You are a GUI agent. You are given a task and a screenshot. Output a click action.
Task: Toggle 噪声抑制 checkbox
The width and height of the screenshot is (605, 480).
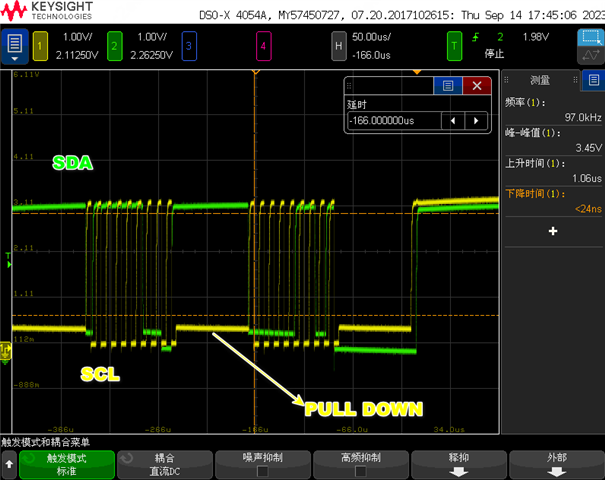[263, 471]
